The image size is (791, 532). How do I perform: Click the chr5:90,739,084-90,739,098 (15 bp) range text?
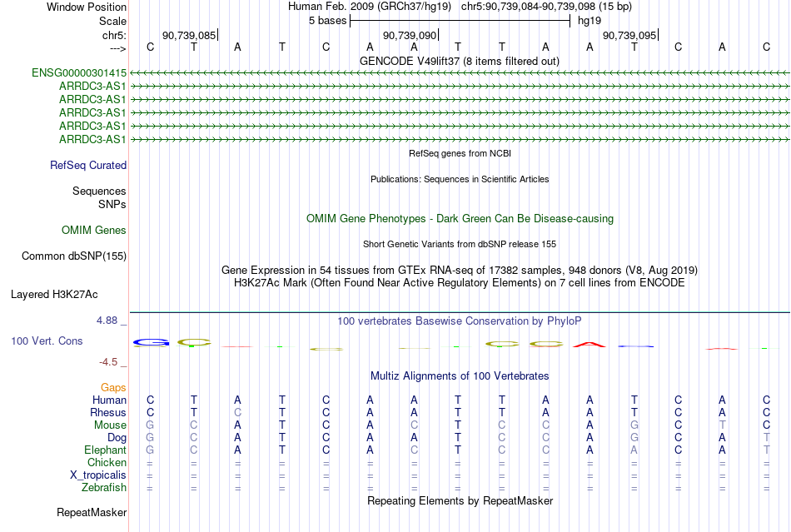[546, 7]
